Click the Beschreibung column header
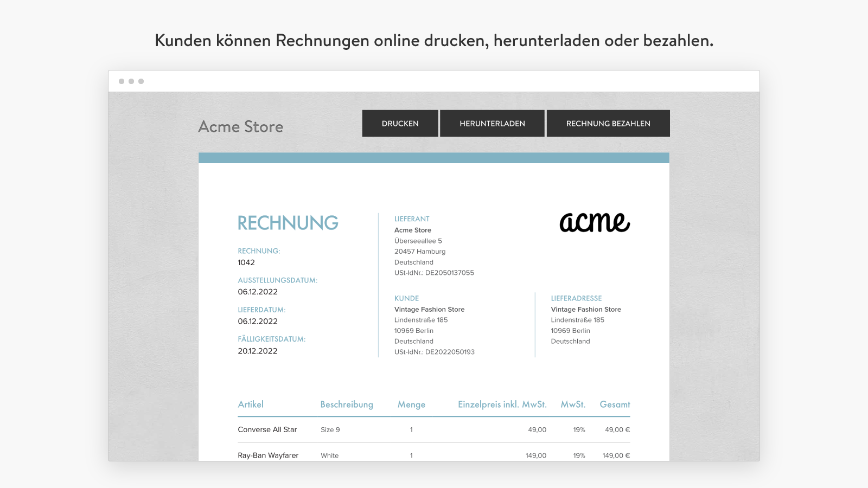The image size is (868, 488). [347, 404]
